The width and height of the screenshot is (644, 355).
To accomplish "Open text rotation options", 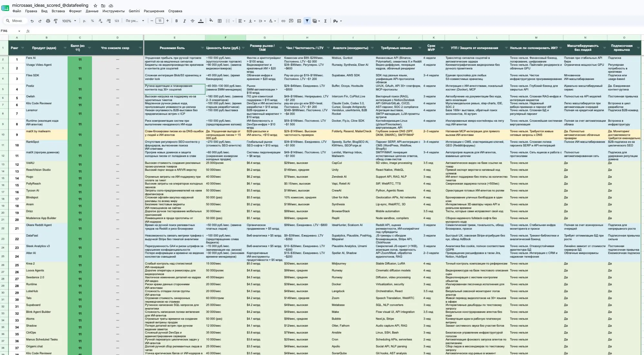I will [x=272, y=21].
